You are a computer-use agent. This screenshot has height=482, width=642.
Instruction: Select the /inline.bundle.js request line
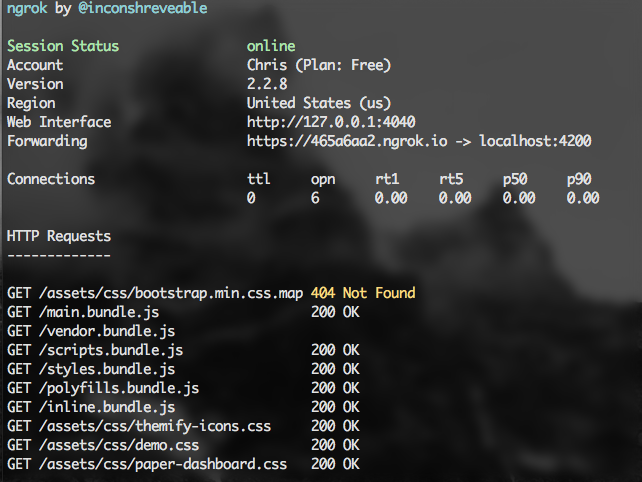coord(91,407)
